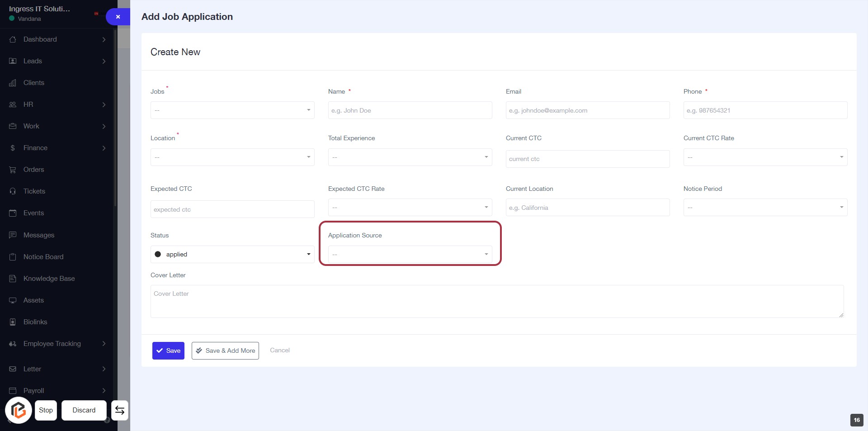The height and width of the screenshot is (431, 868).
Task: Open Knowledge Base from the sidebar
Action: point(49,279)
